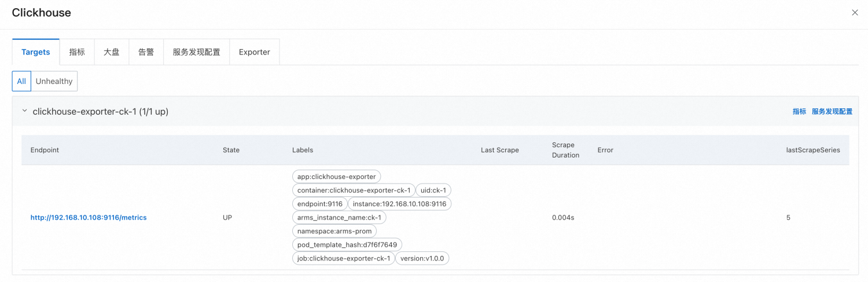Select the All filter button
The image size is (868, 282).
pos(21,81)
